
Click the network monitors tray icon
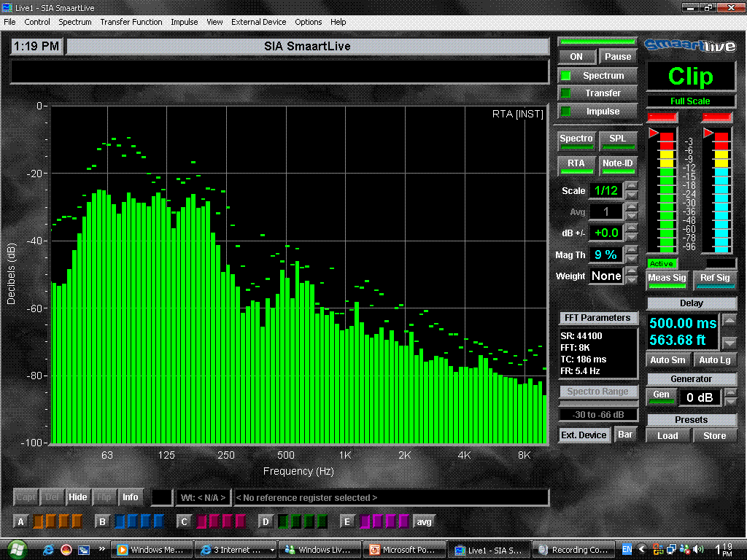[x=671, y=550]
